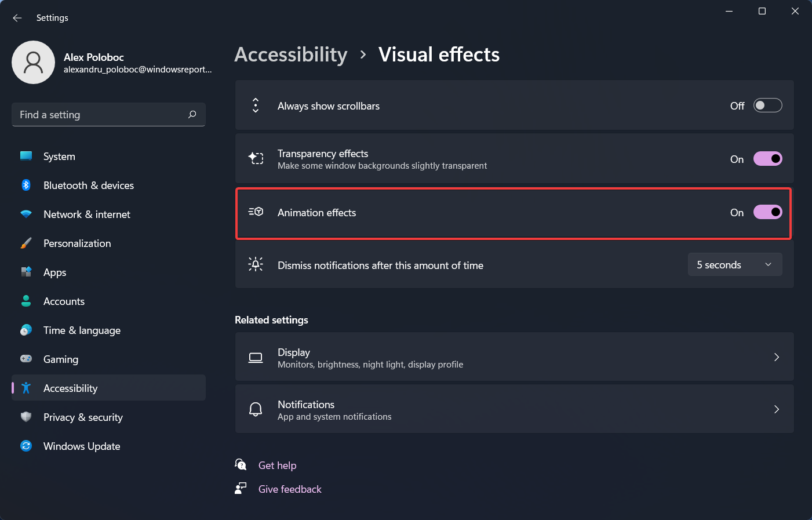Viewport: 812px width, 520px height.
Task: Click the Gaming controller icon
Action: coord(26,359)
